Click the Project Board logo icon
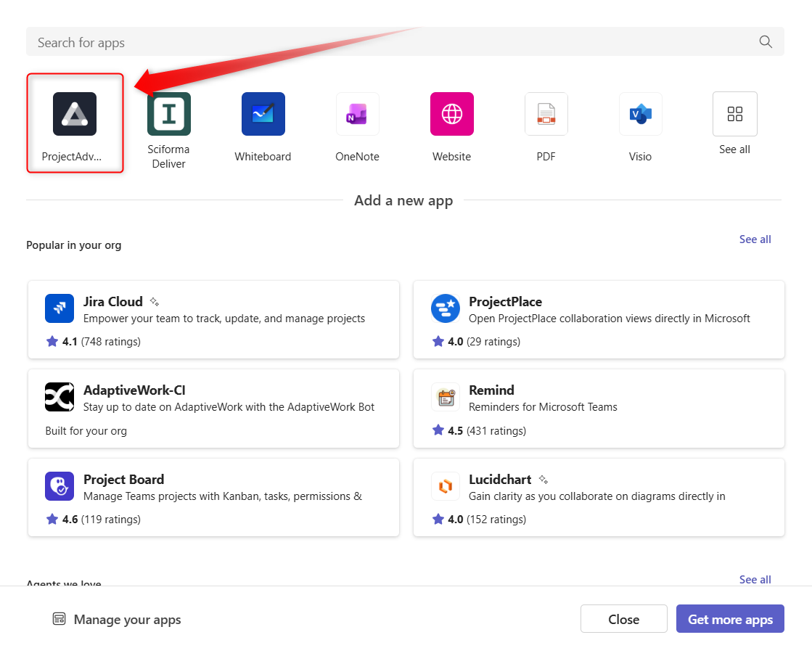The image size is (812, 648). click(60, 486)
